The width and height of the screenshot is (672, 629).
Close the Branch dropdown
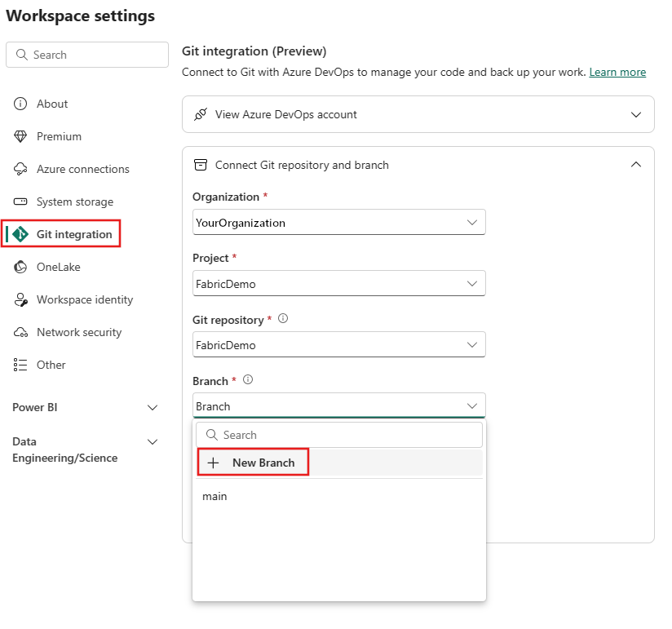coord(339,405)
